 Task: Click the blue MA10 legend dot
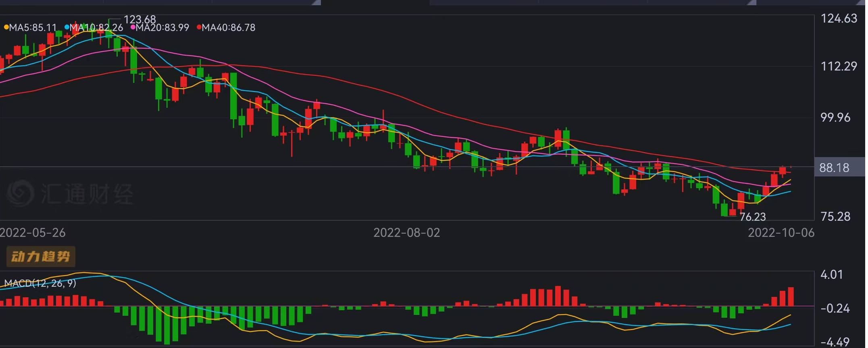click(67, 27)
